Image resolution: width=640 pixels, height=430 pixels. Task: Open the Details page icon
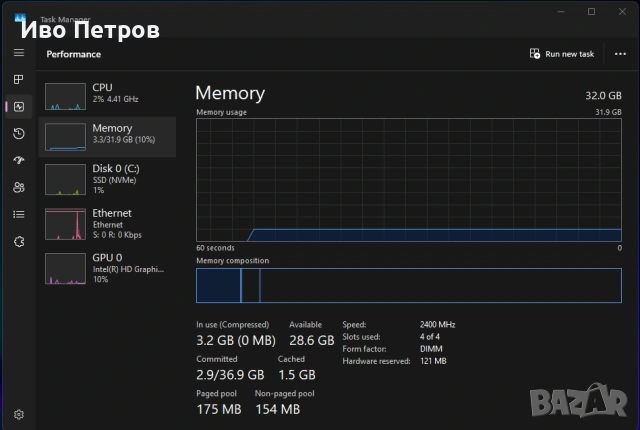(18, 214)
